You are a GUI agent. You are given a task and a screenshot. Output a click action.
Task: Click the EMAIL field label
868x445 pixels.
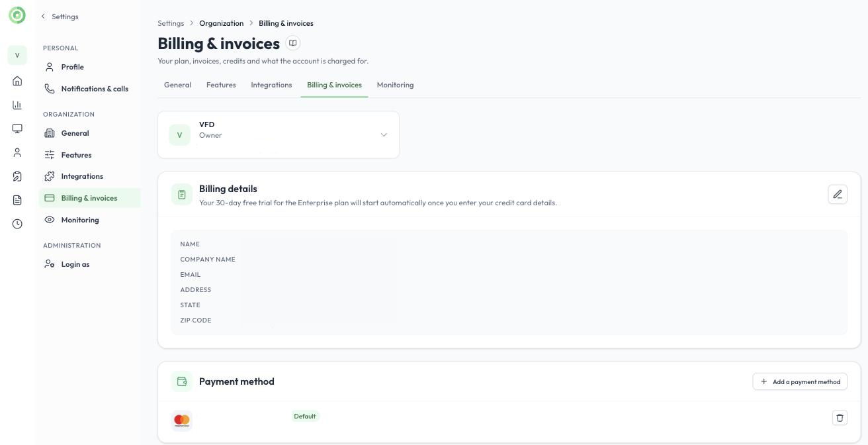point(191,275)
